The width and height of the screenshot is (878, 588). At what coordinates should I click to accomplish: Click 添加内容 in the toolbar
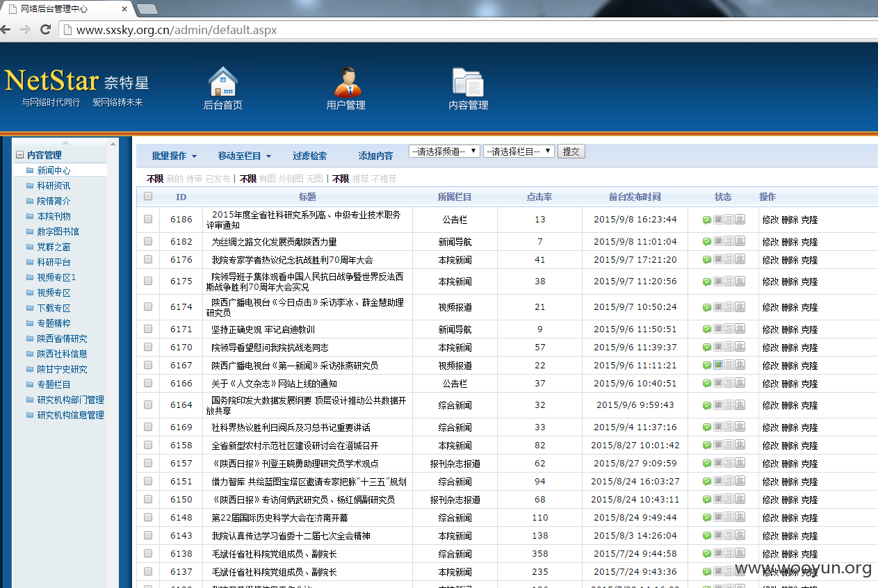[375, 156]
